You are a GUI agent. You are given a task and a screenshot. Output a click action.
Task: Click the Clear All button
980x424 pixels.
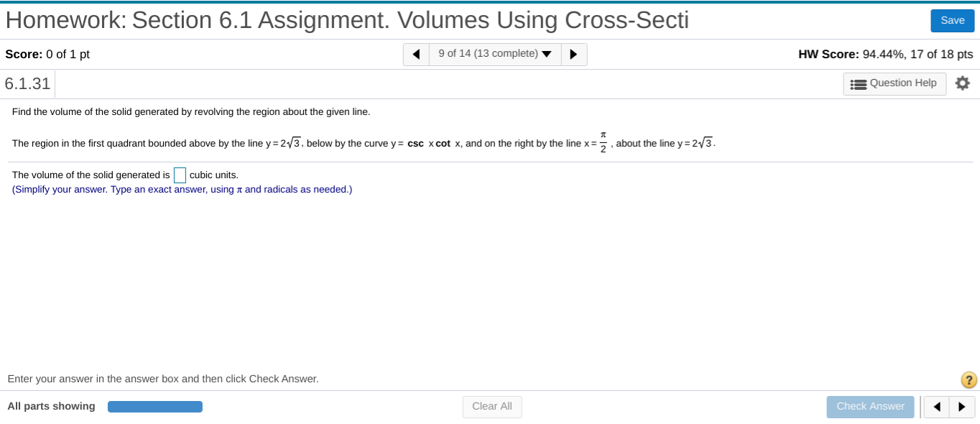coord(491,407)
